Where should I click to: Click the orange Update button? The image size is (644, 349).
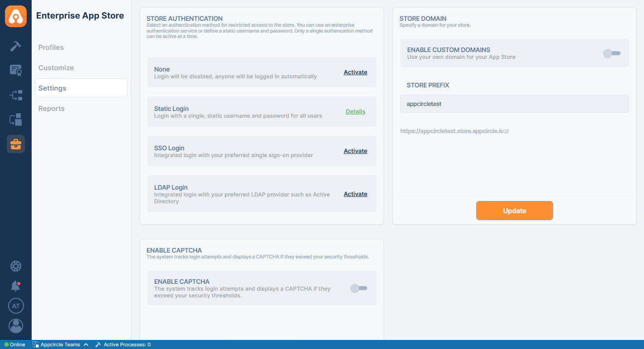(515, 210)
